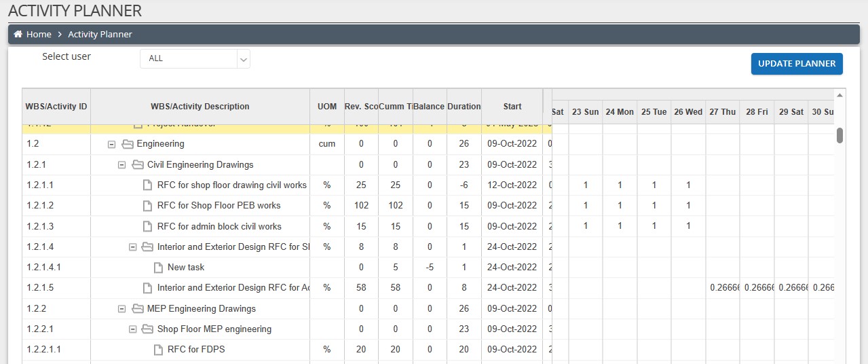The height and width of the screenshot is (364, 868).
Task: Click the Update Planner button
Action: point(797,63)
